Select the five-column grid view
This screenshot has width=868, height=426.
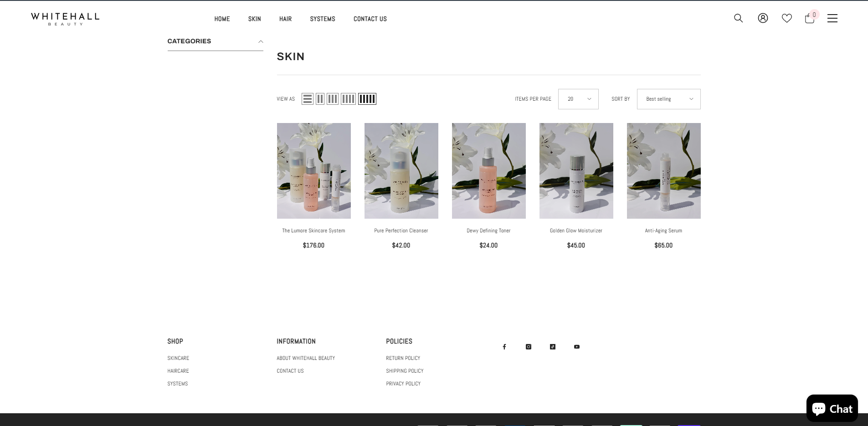[367, 99]
